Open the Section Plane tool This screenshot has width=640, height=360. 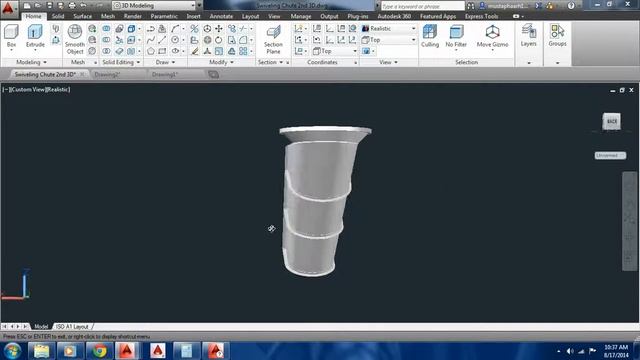click(273, 39)
